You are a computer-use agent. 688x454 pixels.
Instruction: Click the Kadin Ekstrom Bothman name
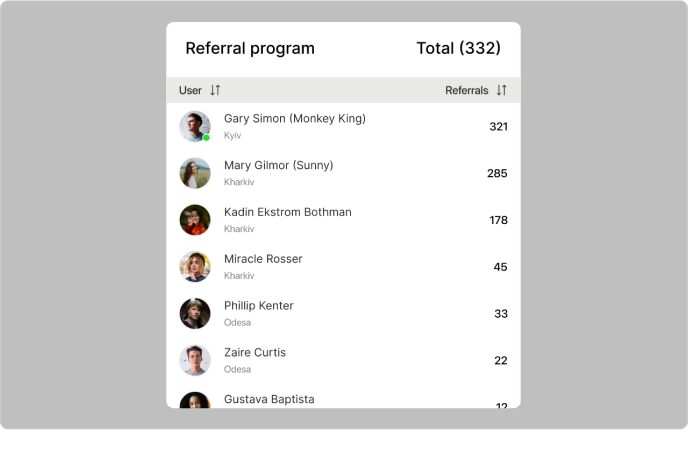287,212
